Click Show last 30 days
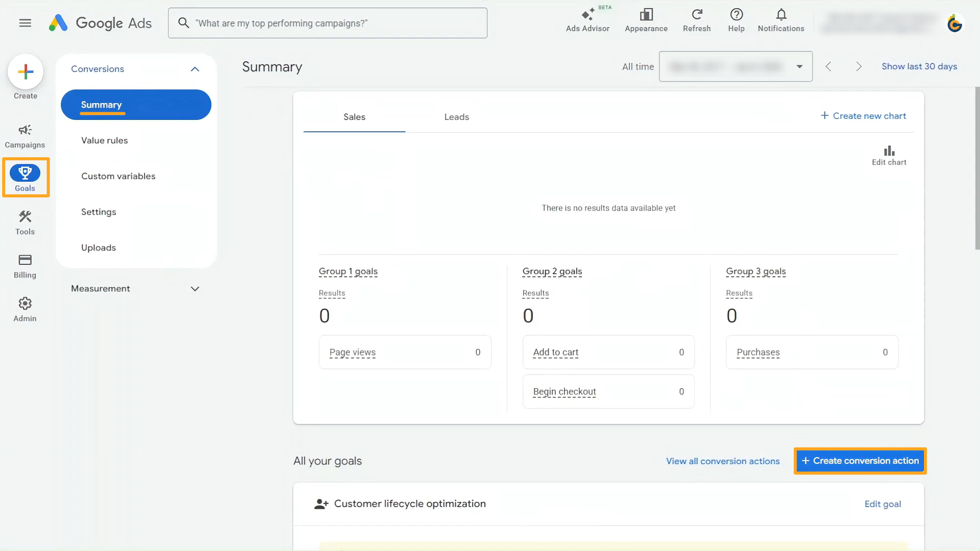 [x=919, y=66]
